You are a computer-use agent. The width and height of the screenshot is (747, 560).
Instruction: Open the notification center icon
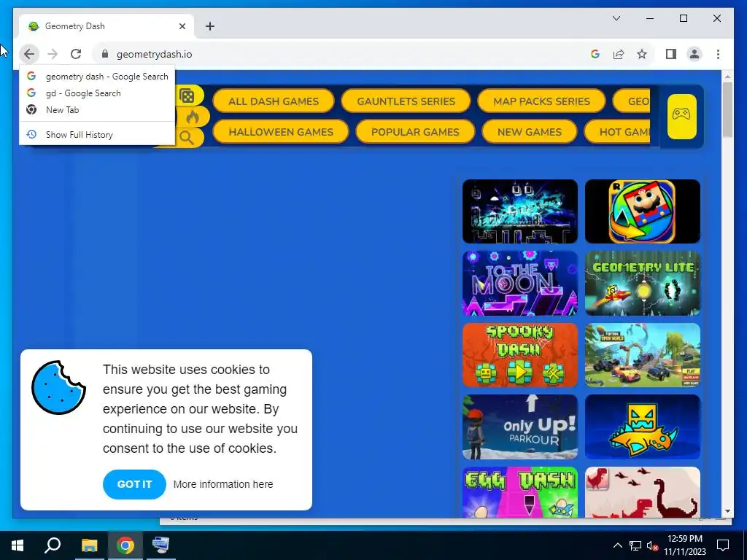pos(723,545)
